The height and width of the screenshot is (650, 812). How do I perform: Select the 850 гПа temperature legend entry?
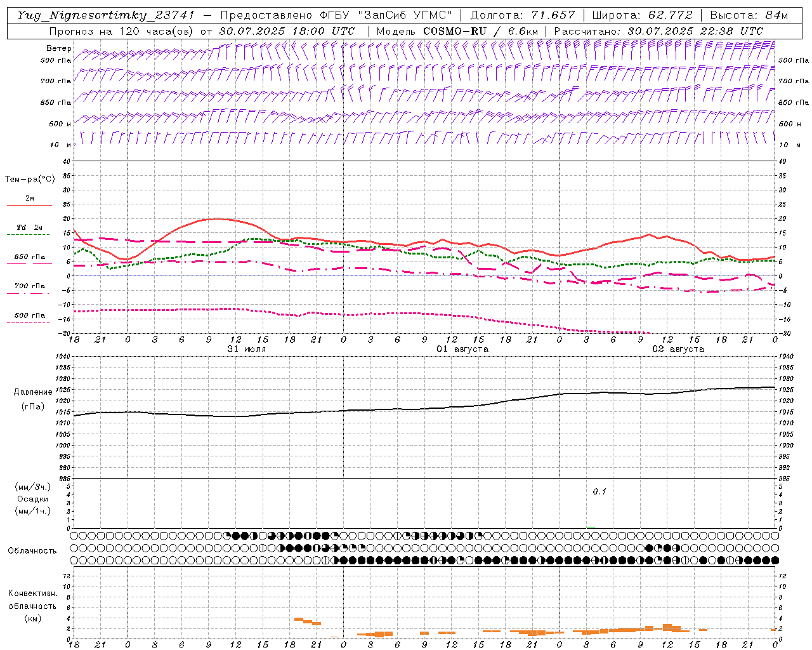click(x=30, y=257)
